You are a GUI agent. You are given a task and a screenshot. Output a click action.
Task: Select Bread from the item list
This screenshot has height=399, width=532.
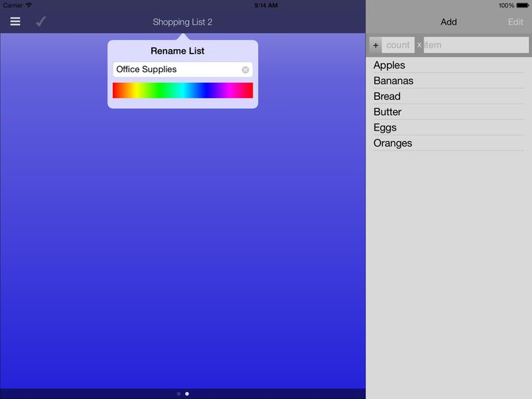448,96
